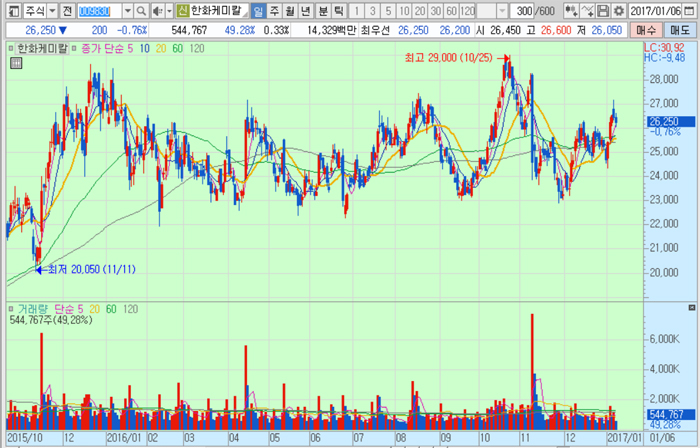Open the 주식 market type dropdown
Image resolution: width=700 pixels, height=448 pixels.
(x=50, y=10)
